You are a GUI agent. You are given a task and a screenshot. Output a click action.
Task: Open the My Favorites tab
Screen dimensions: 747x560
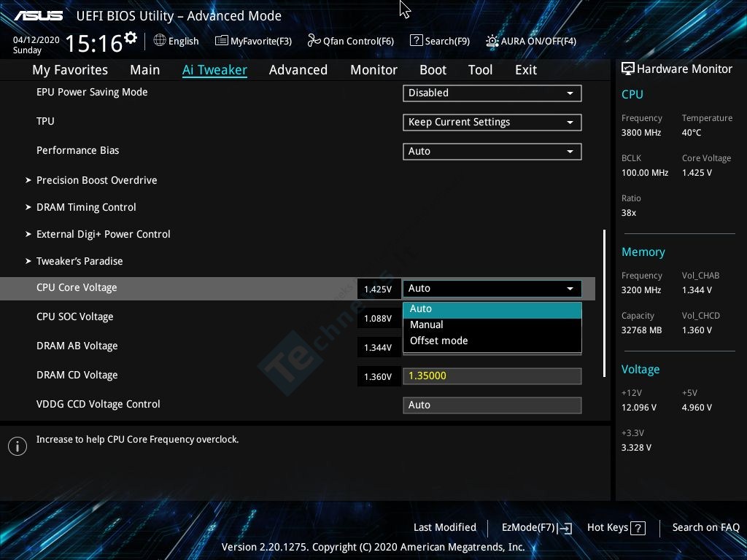coord(70,70)
